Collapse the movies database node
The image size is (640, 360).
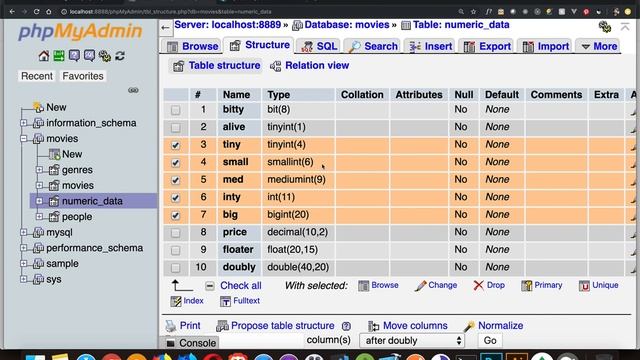(24, 138)
